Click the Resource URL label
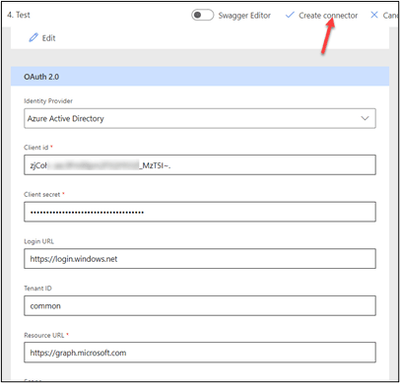Image resolution: width=400 pixels, height=383 pixels. (44, 335)
